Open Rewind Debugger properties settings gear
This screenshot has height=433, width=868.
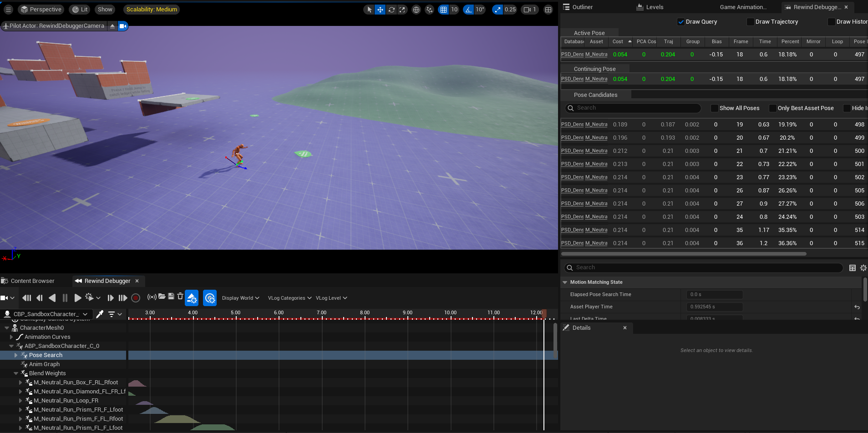tap(863, 268)
